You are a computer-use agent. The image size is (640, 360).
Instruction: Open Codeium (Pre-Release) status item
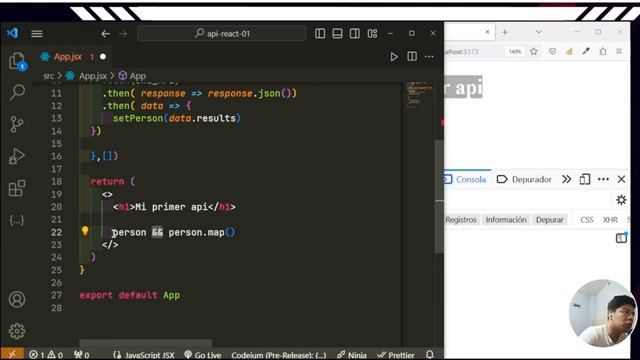279,355
